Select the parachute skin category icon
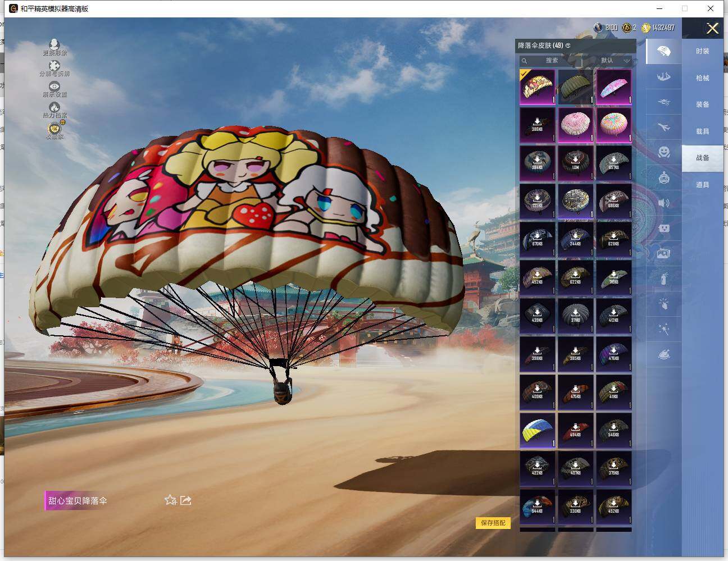The image size is (728, 561). (x=663, y=52)
